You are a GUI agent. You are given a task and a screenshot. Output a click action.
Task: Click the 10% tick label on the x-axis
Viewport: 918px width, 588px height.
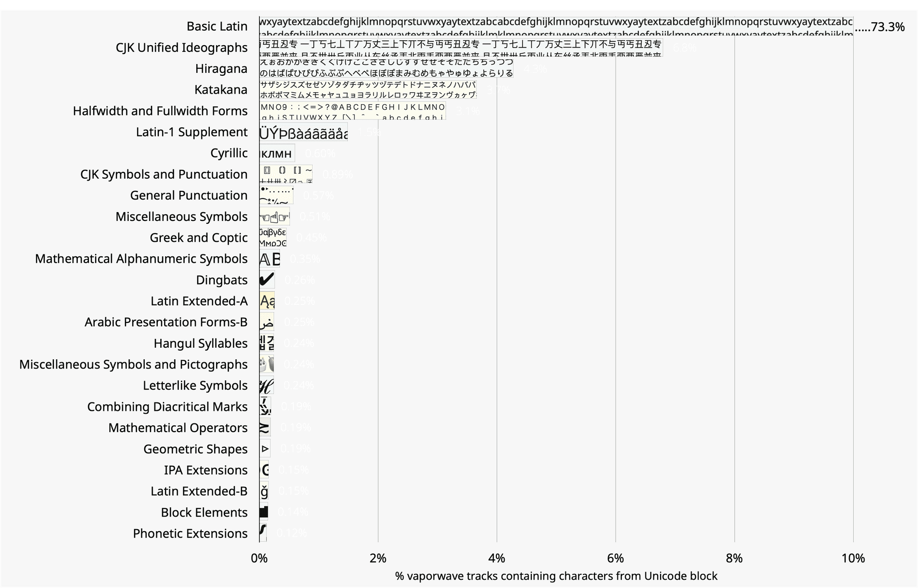pyautogui.click(x=854, y=558)
